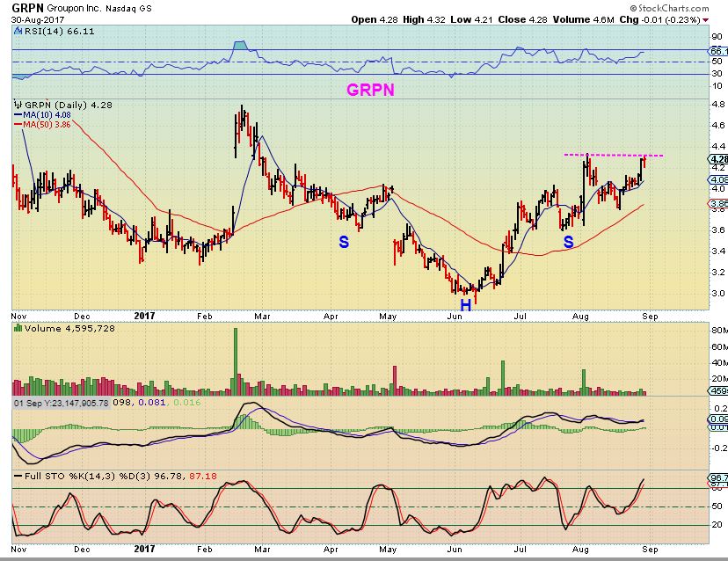Click the 4.28 last price tag on the price axis
This screenshot has height=561, width=728.
pos(718,159)
